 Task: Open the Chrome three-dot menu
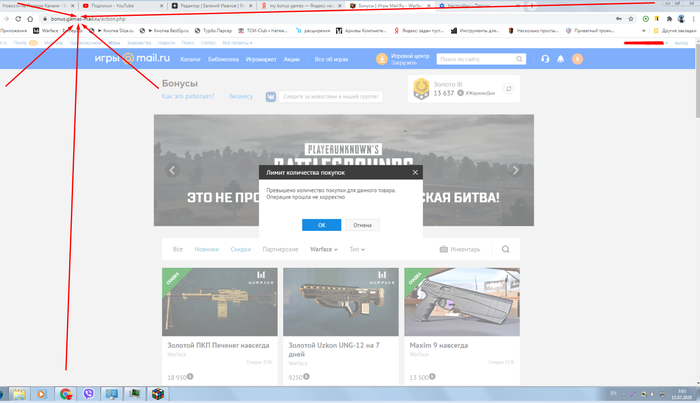coord(693,19)
